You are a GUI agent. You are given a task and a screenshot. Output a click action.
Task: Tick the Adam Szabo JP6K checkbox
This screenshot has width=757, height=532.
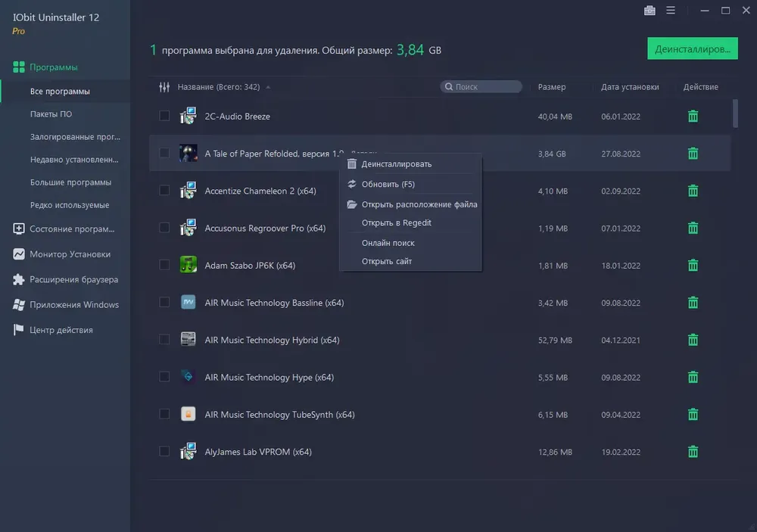[164, 265]
